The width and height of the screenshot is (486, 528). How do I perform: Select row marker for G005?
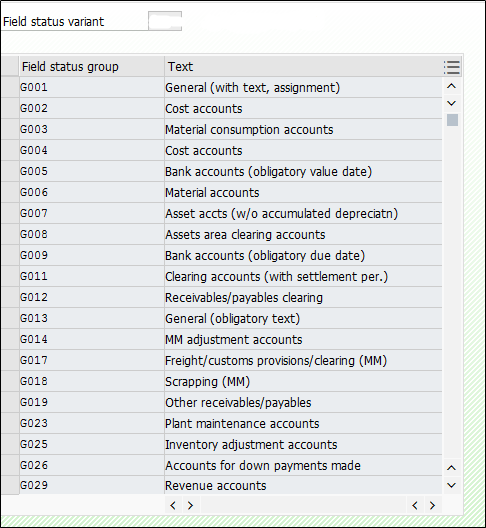coord(10,171)
